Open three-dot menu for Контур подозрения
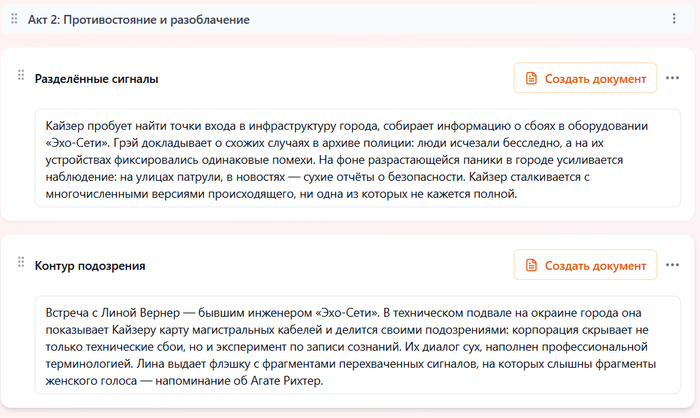The image size is (700, 418). click(x=673, y=265)
